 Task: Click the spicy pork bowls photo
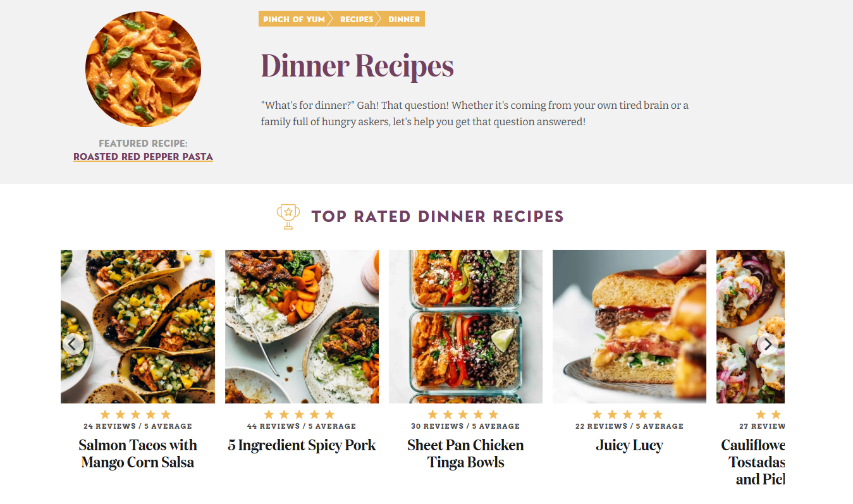[x=302, y=326]
